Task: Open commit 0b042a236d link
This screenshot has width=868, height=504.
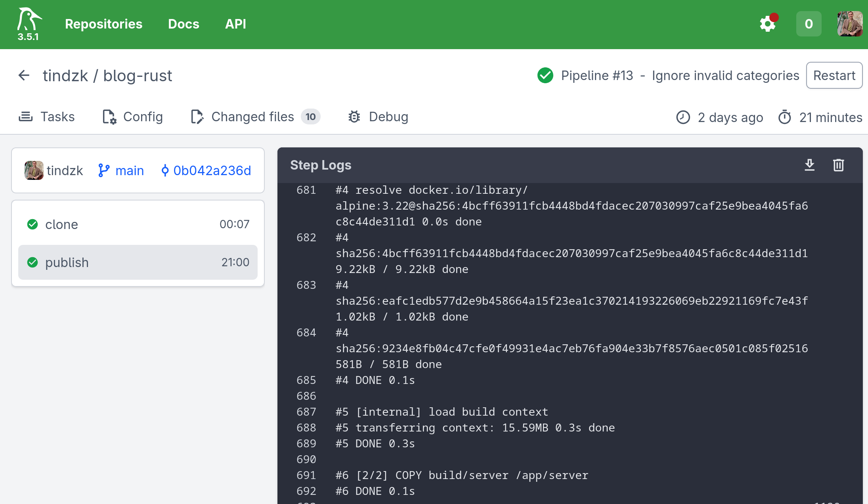Action: click(x=206, y=170)
